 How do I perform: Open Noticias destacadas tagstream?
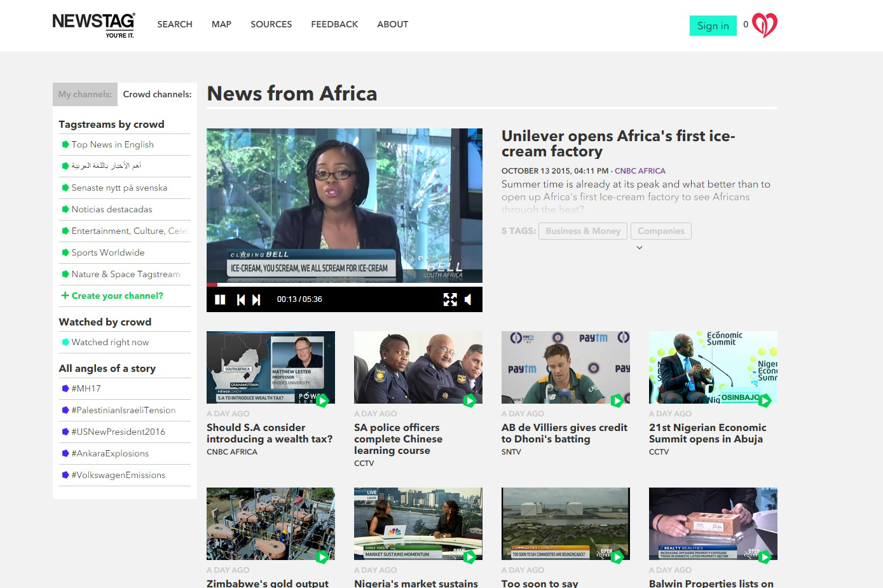(x=112, y=209)
